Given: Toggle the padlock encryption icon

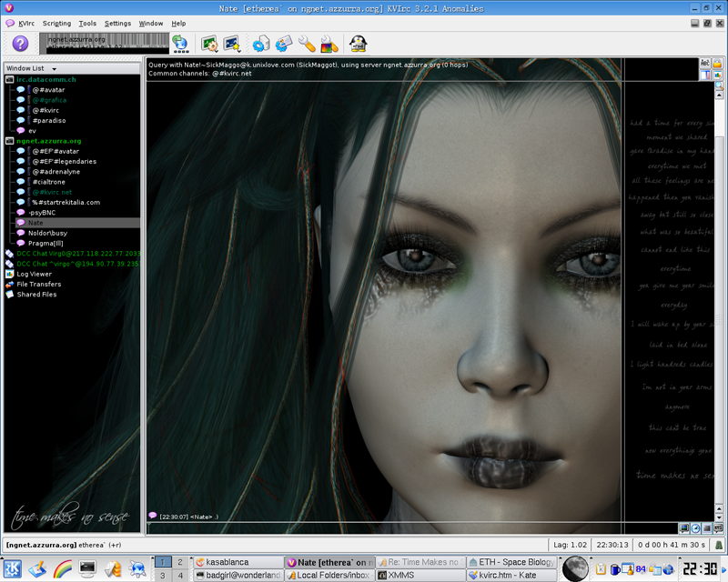Looking at the screenshot, I should [x=718, y=63].
